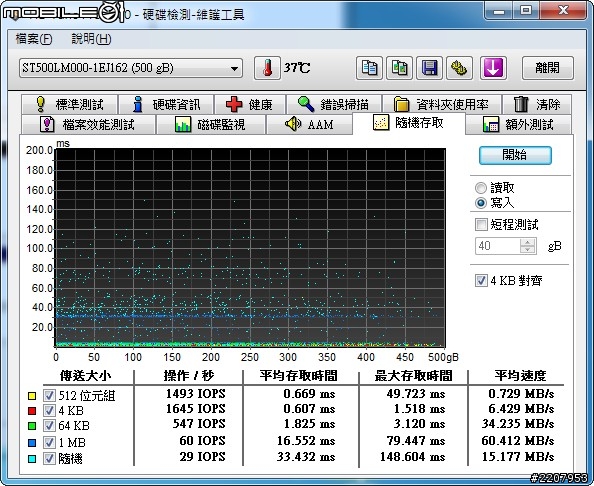This screenshot has height=486, width=594.
Task: Uncheck the 512 位元組 transfer size checkbox
Action: [x=49, y=396]
